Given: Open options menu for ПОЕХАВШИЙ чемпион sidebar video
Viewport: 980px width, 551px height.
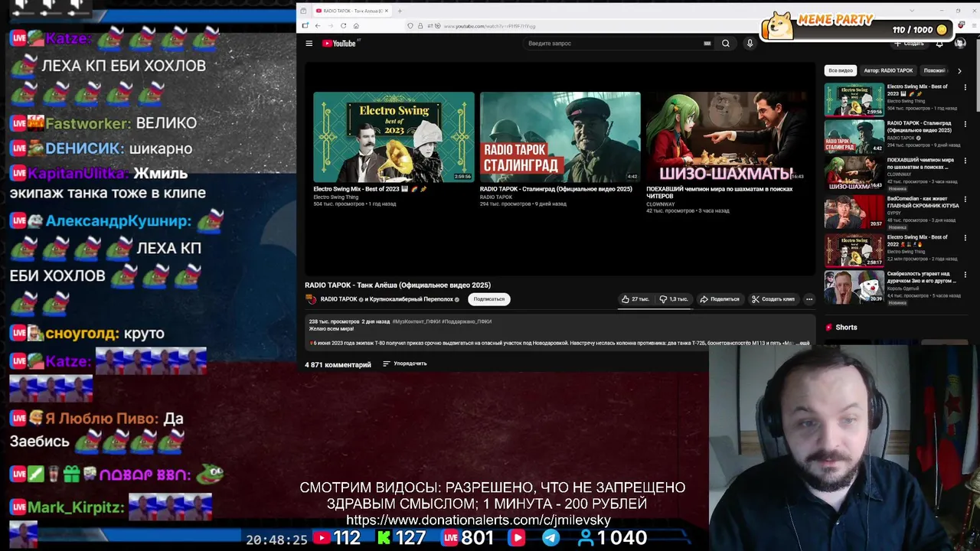Looking at the screenshot, I should [x=965, y=161].
